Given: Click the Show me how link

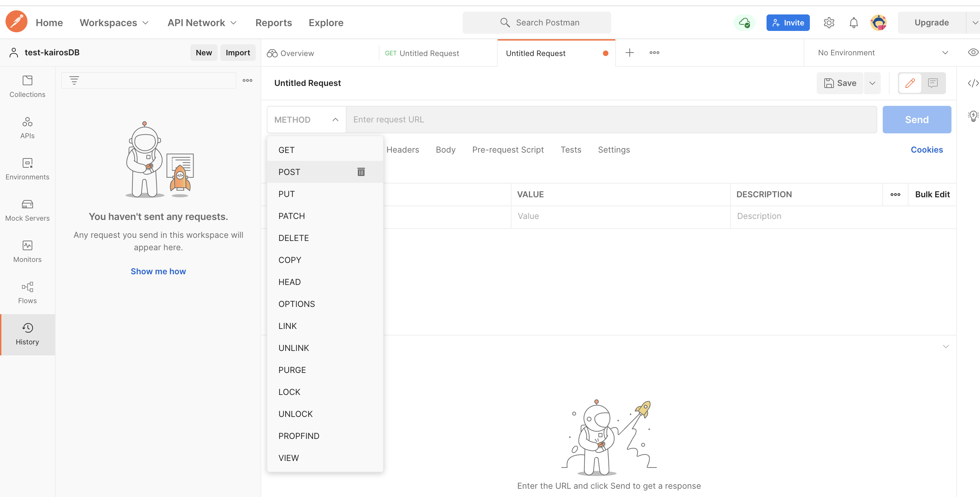Looking at the screenshot, I should point(158,271).
